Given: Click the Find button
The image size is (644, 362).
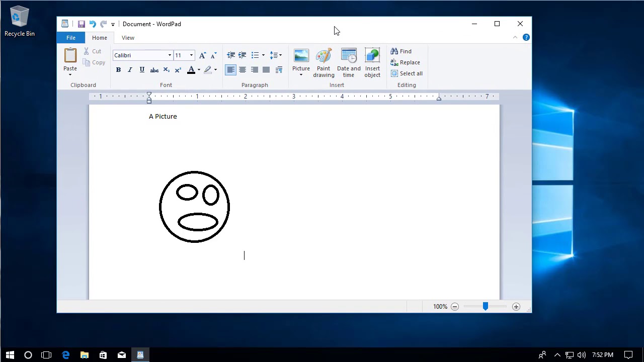Looking at the screenshot, I should click(401, 51).
